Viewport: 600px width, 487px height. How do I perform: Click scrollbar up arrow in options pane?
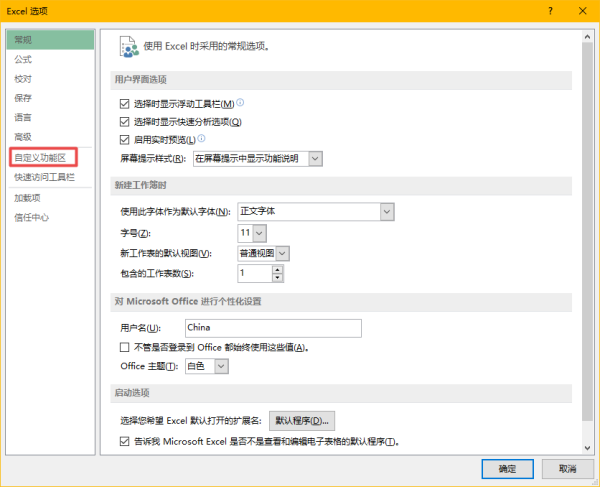(587, 37)
